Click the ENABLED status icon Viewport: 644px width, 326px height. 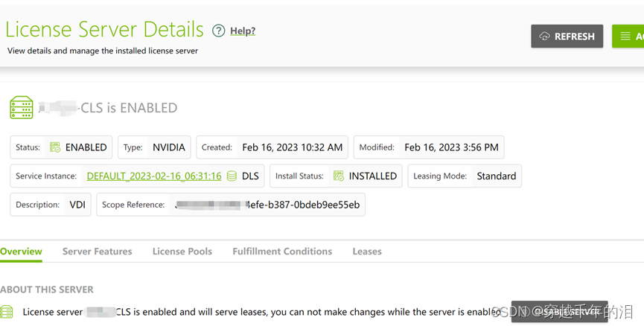tap(55, 147)
